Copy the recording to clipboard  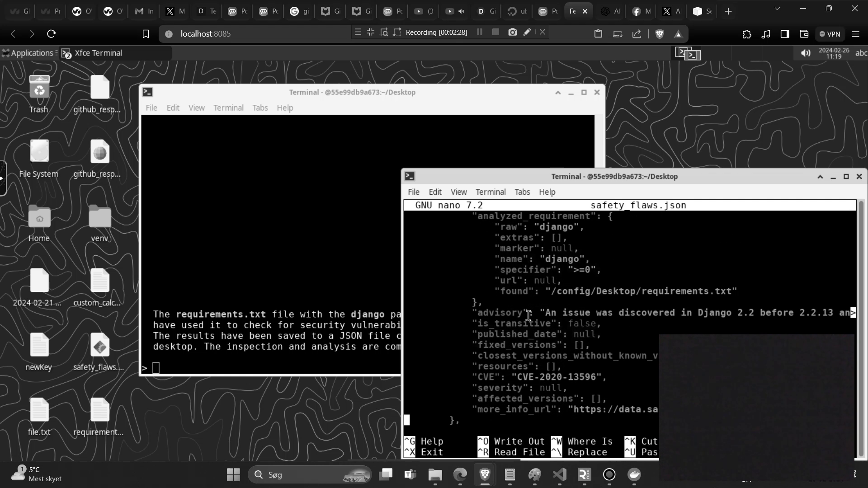tap(598, 33)
